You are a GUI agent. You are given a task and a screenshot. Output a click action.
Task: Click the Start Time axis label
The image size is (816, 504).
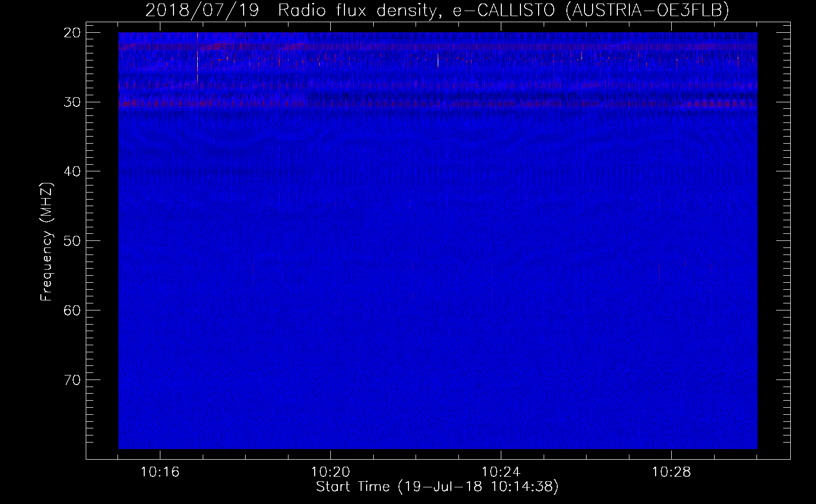[x=437, y=487]
